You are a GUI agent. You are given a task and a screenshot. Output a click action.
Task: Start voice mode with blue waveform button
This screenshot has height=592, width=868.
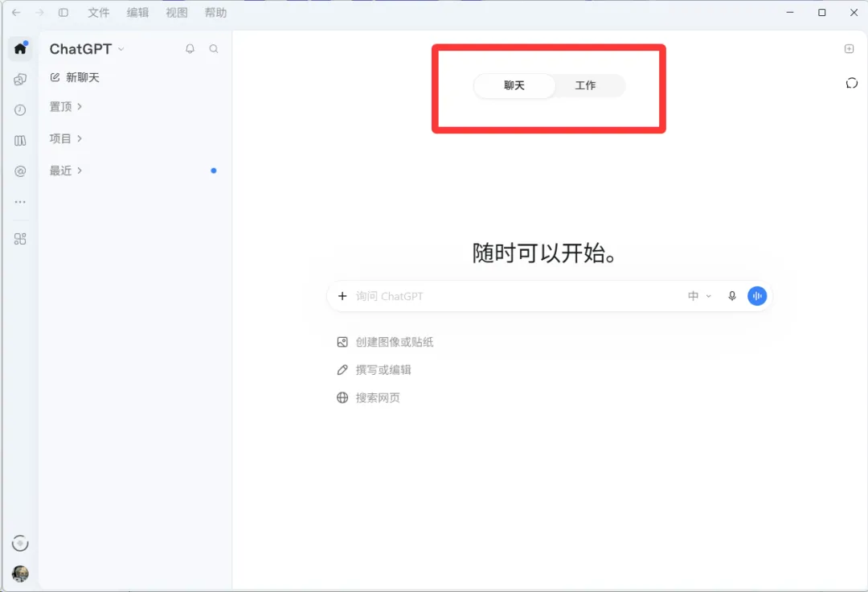(757, 296)
